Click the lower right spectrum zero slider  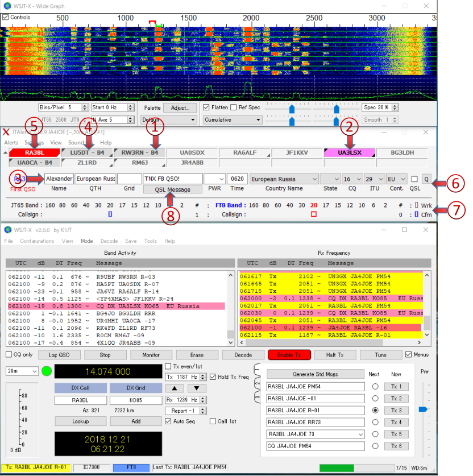[336, 122]
